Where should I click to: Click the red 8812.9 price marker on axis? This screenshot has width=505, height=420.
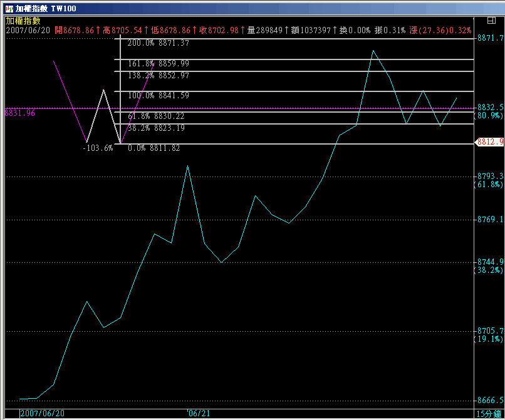pyautogui.click(x=490, y=142)
